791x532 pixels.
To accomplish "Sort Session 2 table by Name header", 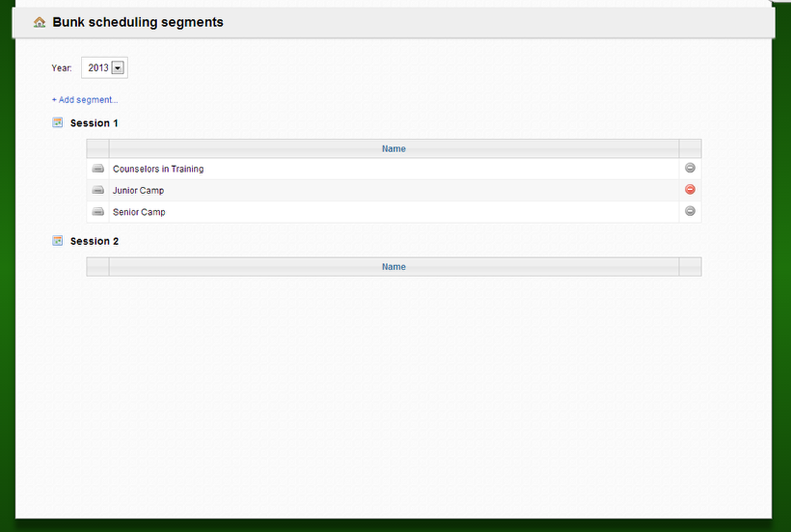I will [394, 267].
